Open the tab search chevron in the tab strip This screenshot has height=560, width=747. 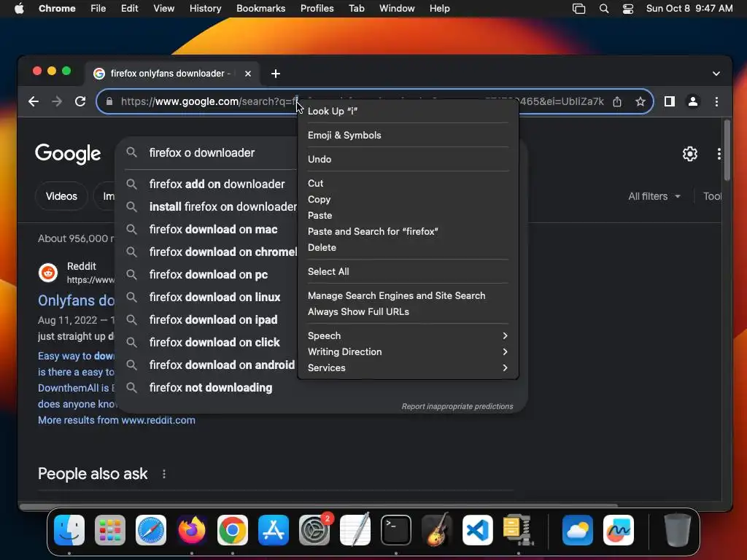(x=716, y=74)
